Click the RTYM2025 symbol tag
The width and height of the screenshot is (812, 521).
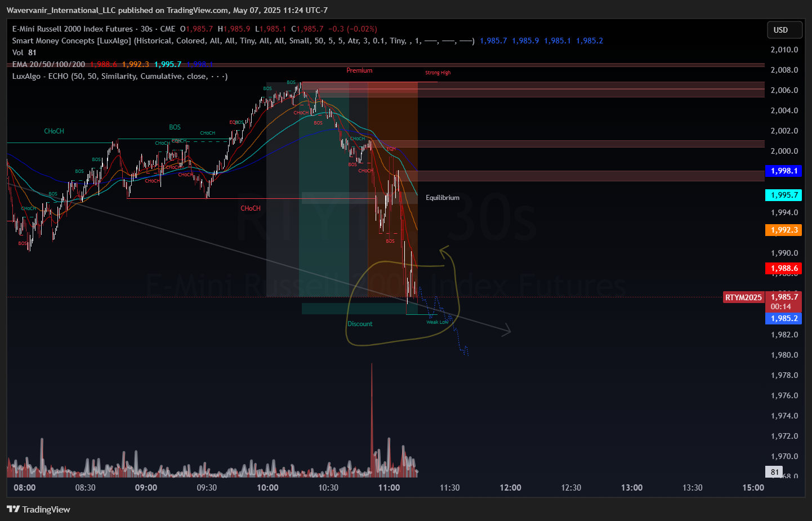point(743,297)
